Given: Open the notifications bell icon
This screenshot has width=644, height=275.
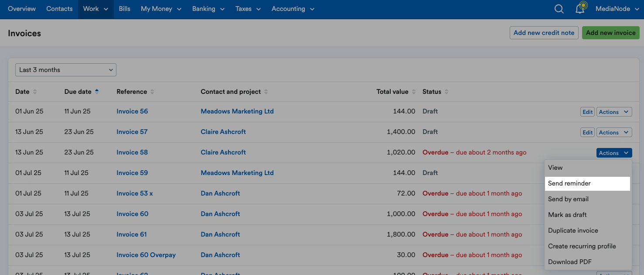Looking at the screenshot, I should pyautogui.click(x=581, y=8).
